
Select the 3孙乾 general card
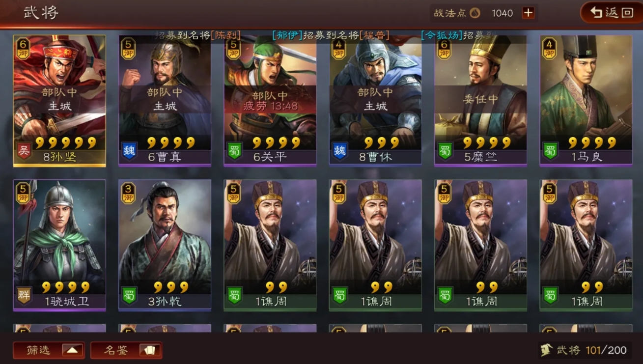tap(165, 245)
